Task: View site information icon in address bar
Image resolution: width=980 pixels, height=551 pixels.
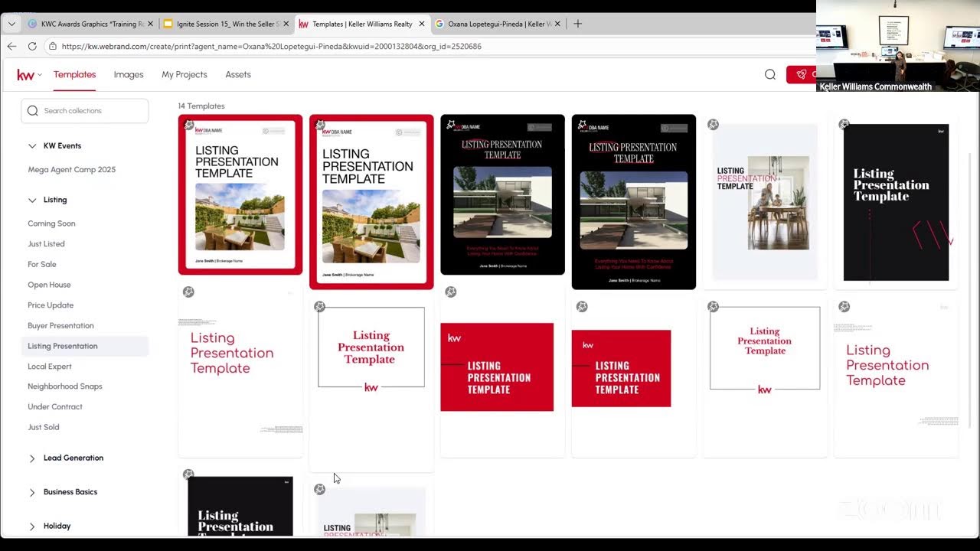Action: (x=52, y=46)
